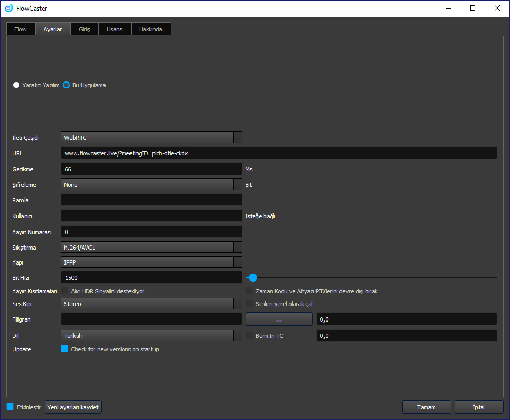This screenshot has width=510, height=420.
Task: Focus the Gecikme value field
Action: [x=151, y=169]
